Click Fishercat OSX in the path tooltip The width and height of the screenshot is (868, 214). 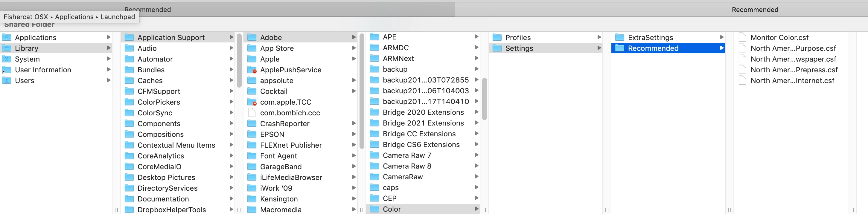point(26,17)
